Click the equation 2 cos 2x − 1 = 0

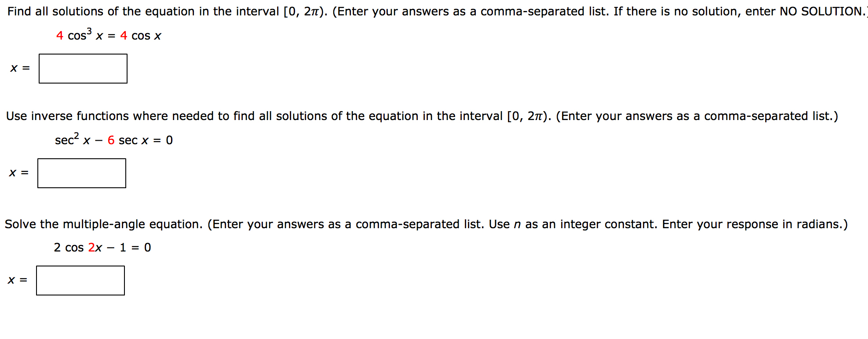tap(102, 248)
